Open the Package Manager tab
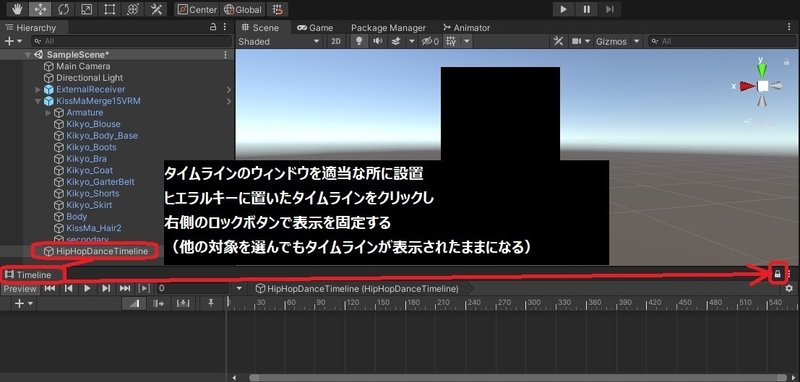Viewport: 800px width, 382px height. 388,28
